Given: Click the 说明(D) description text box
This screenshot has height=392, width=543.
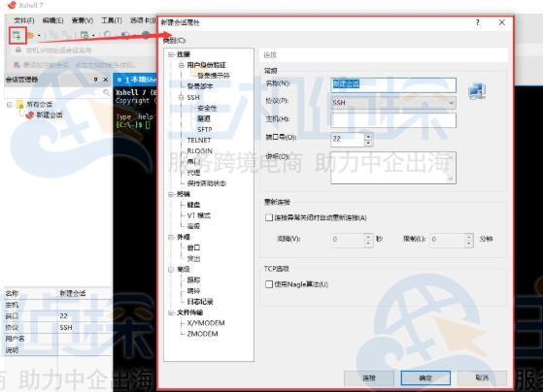Looking at the screenshot, I should (x=393, y=168).
